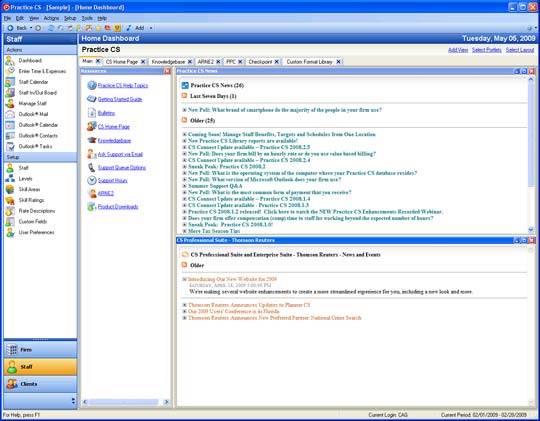540x421 pixels.
Task: Open the Tools menu
Action: pyautogui.click(x=87, y=18)
